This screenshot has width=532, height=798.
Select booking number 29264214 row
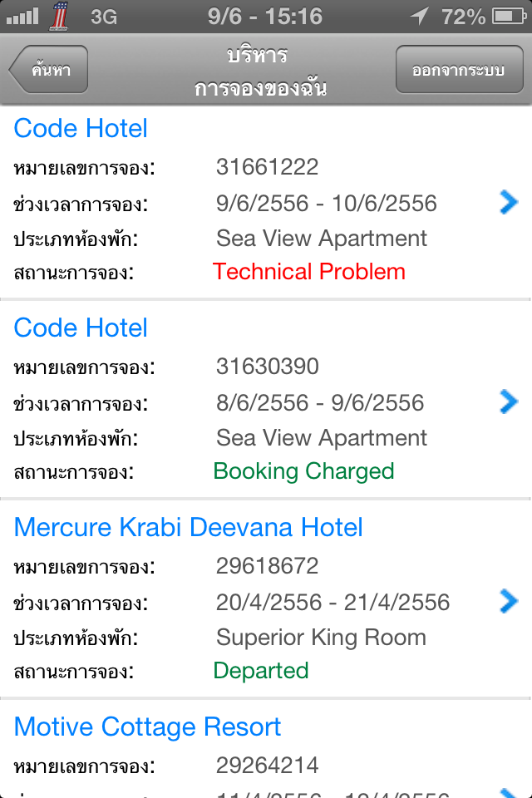266,765
